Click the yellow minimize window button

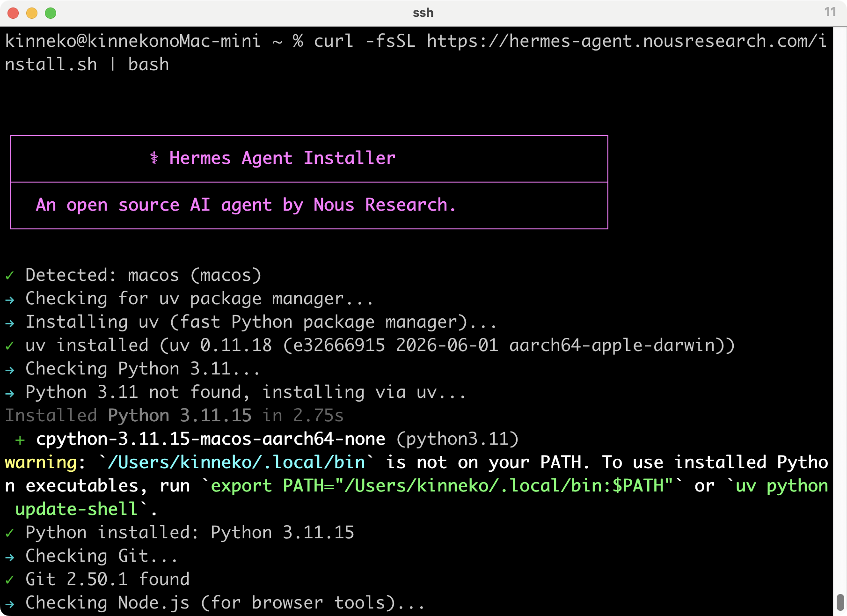(x=32, y=13)
